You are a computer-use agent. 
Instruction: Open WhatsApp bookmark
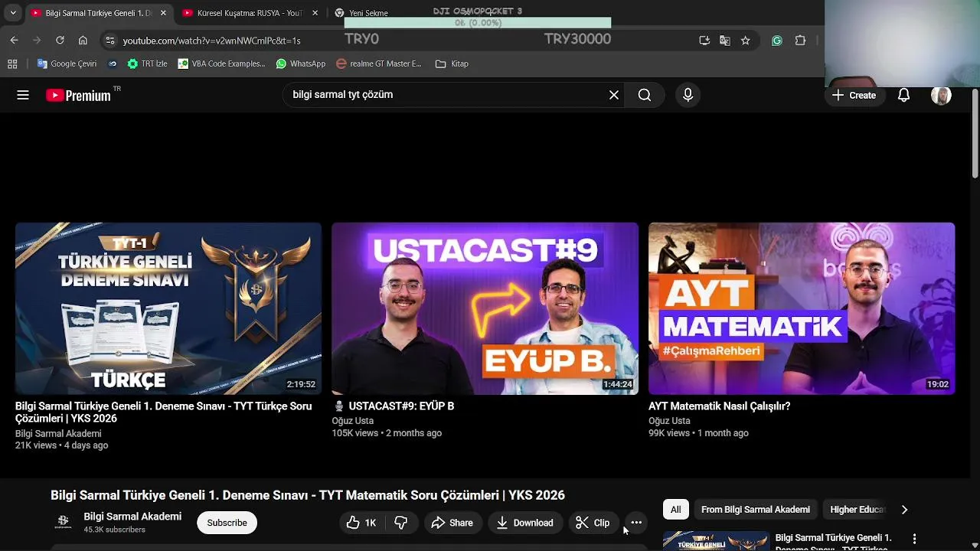pos(301,64)
